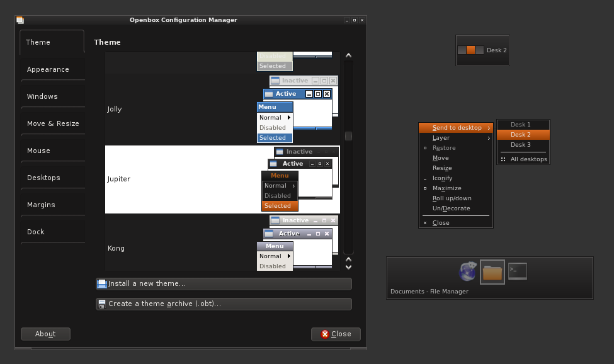
Task: Click the theme list scroll-up arrow
Action: click(348, 55)
